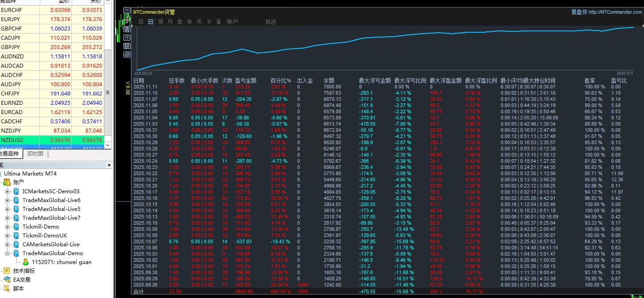
Task: Select the 周 weekly period tab
Action: coord(161,22)
